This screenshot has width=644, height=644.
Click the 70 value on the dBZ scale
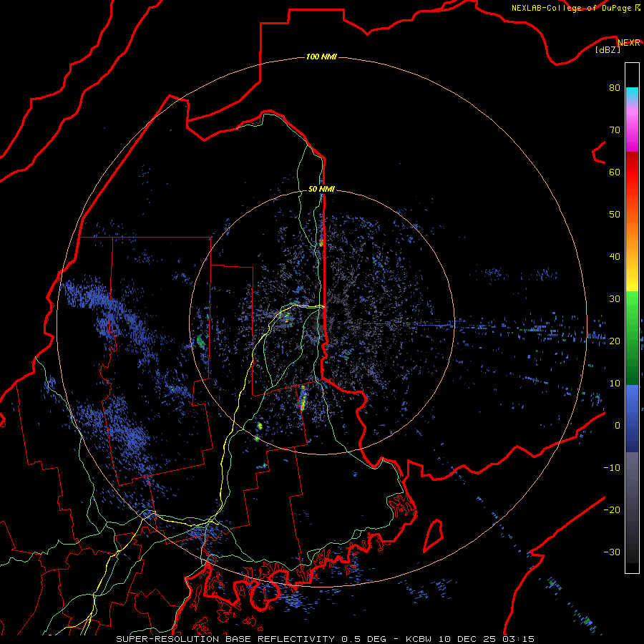[615, 130]
